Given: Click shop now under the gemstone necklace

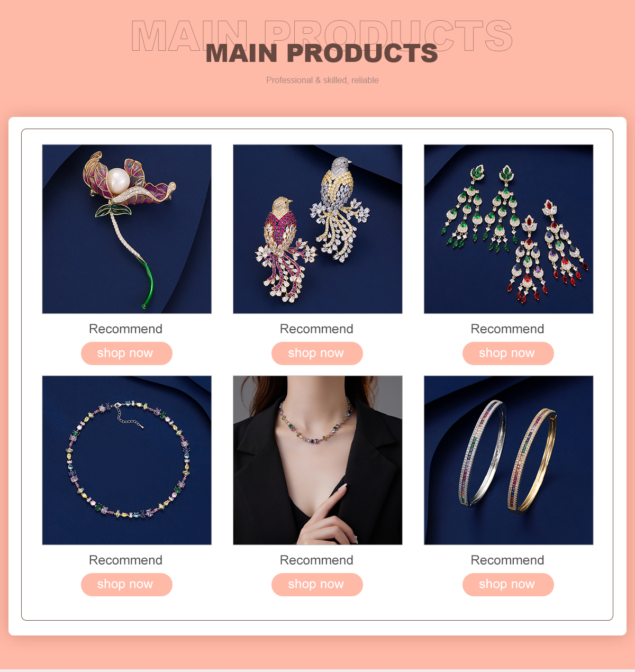Looking at the screenshot, I should pyautogui.click(x=126, y=585).
